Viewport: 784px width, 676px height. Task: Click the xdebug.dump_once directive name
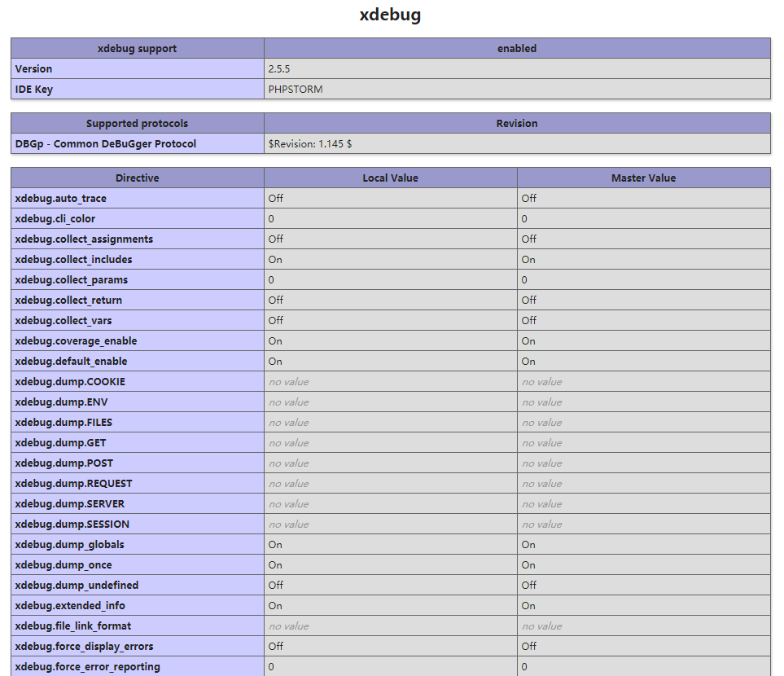64,565
